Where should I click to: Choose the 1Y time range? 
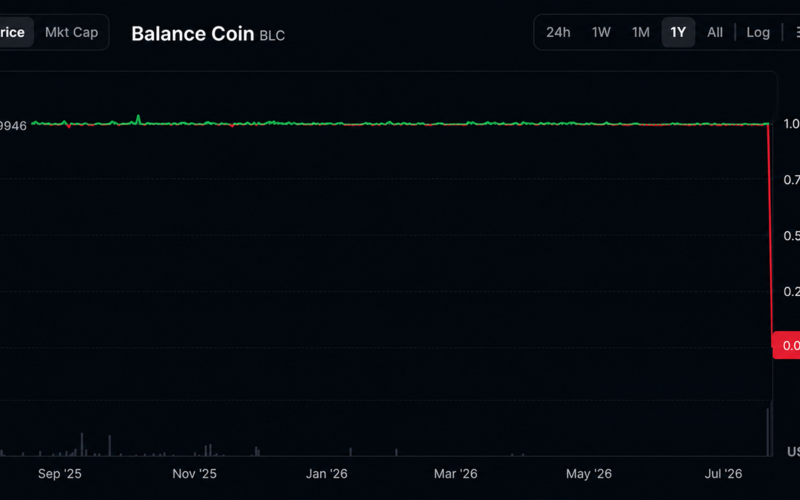[678, 32]
